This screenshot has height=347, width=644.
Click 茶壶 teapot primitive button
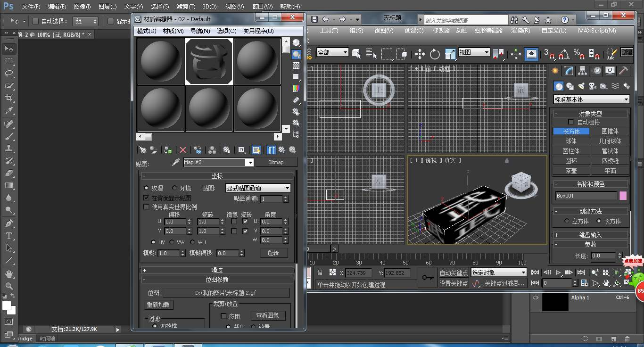(x=571, y=171)
